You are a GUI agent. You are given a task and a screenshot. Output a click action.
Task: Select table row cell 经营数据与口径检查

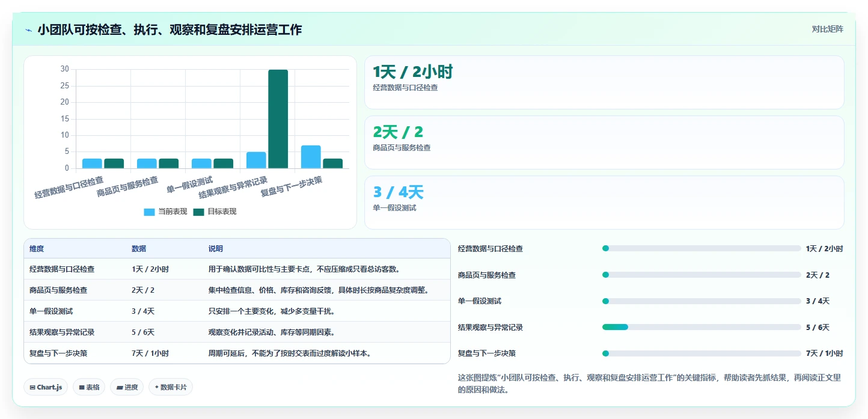pyautogui.click(x=62, y=269)
